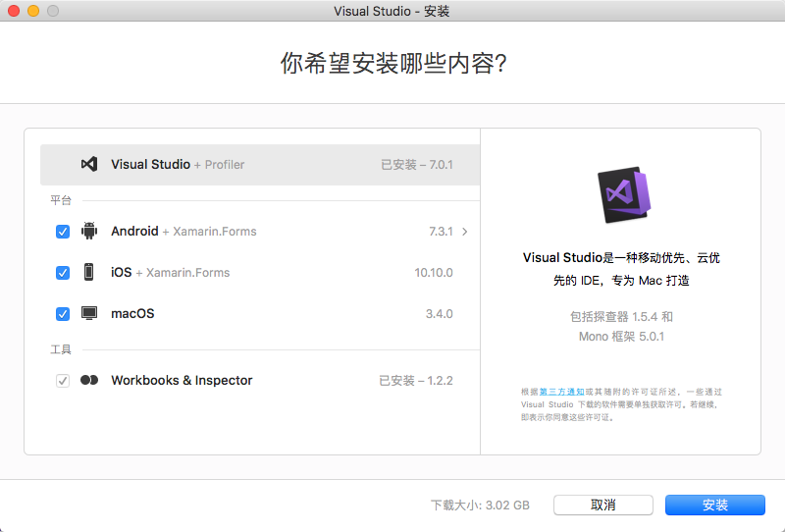Viewport: 785px width, 532px height.
Task: Select the iOS + Xamarin.Forms label
Action: pyautogui.click(x=170, y=272)
